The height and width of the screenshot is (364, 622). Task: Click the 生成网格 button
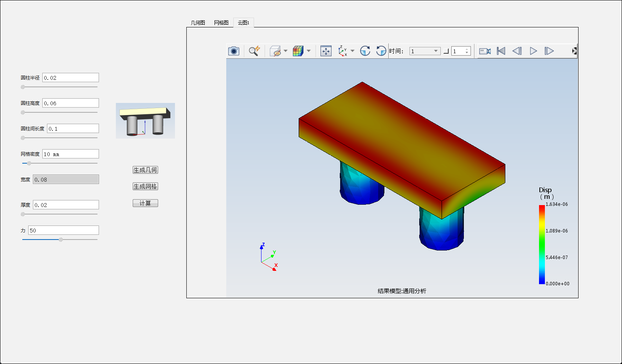pos(145,186)
